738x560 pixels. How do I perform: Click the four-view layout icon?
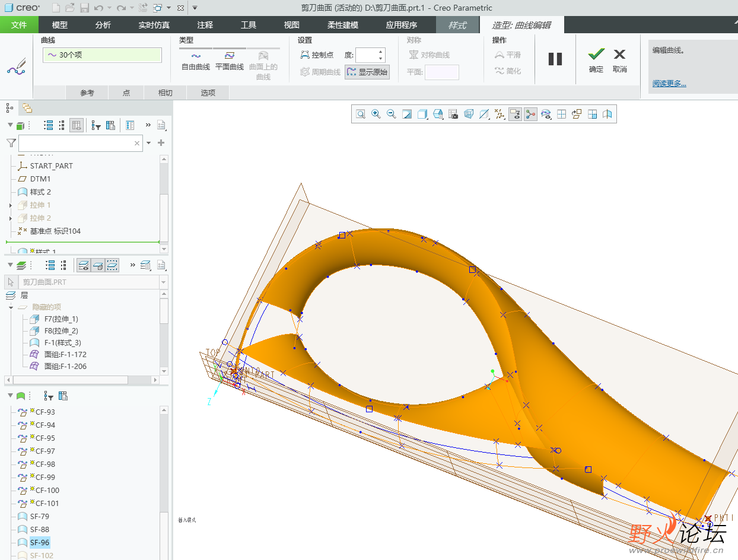[561, 114]
